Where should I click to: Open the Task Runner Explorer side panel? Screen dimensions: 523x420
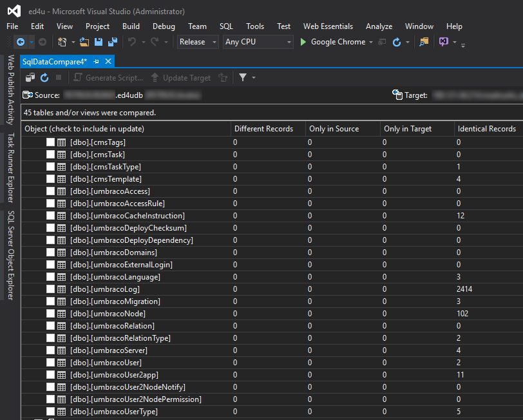[11, 167]
